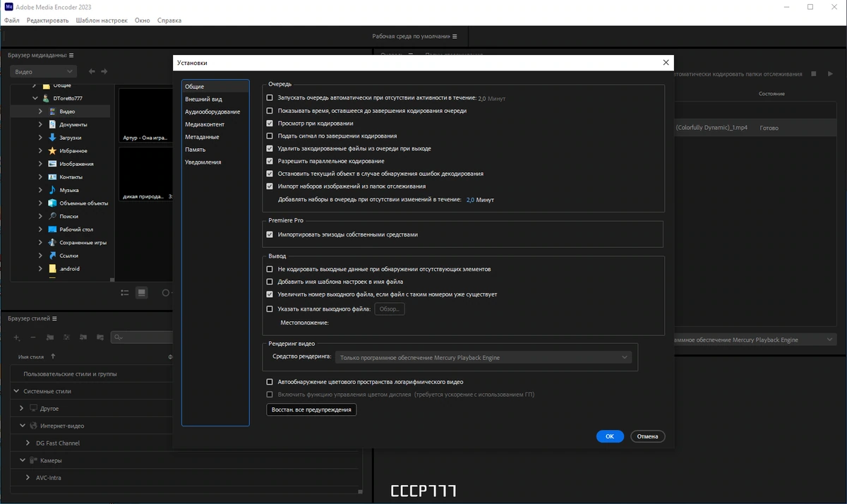Select Внешний вид preferences category
This screenshot has width=847, height=504.
click(203, 99)
